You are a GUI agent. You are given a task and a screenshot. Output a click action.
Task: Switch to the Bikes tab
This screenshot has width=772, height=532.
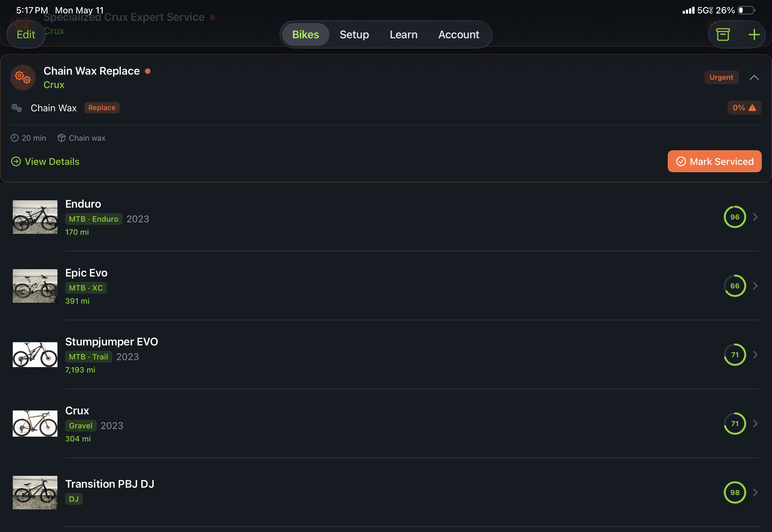[x=306, y=34]
